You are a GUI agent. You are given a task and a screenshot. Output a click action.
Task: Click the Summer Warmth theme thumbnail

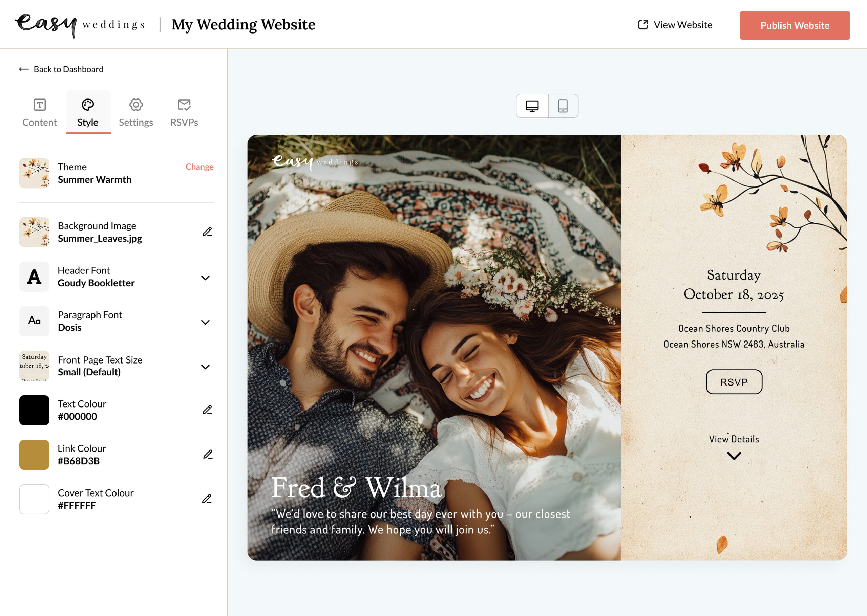(x=34, y=173)
